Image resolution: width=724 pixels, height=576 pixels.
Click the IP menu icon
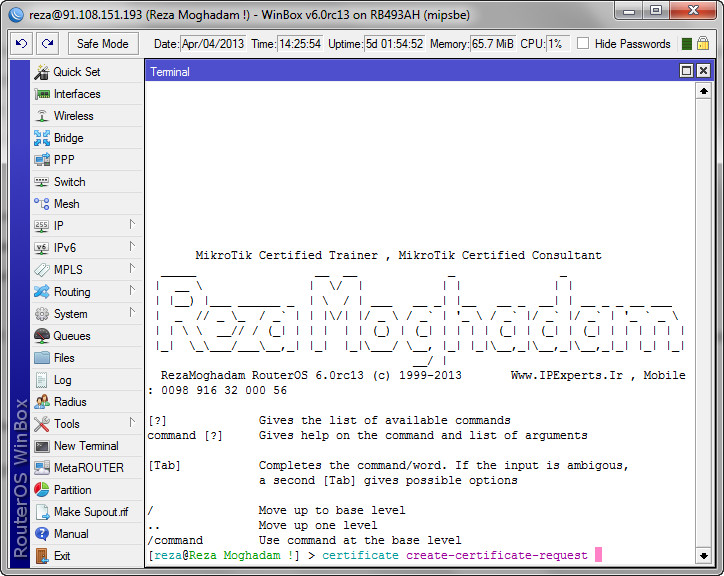point(42,226)
